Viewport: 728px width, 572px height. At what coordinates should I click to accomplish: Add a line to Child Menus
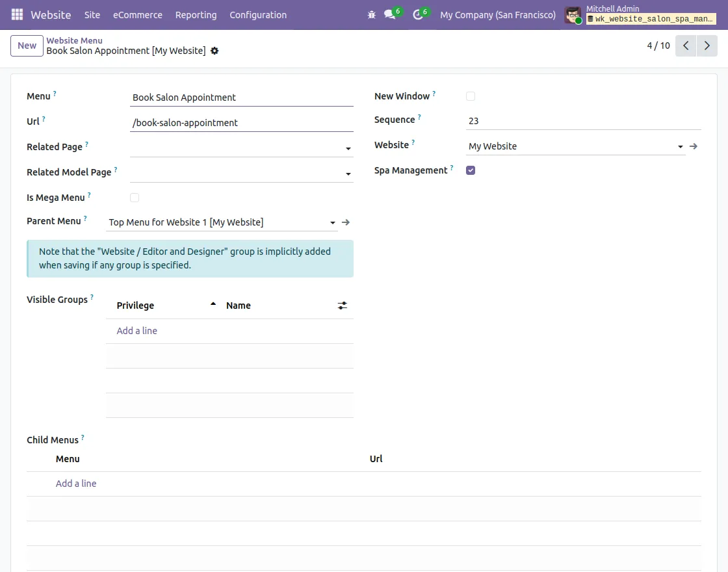click(x=76, y=484)
